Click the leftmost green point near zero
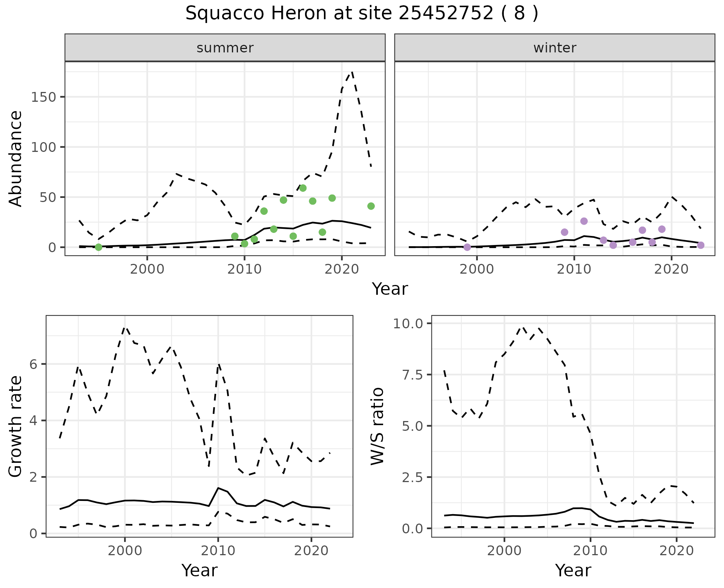 (x=99, y=247)
